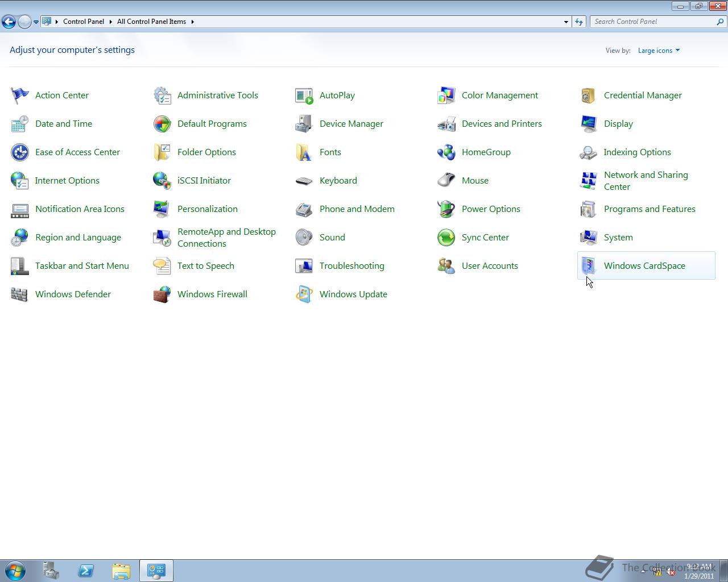Open RemoteApp and Desktop Connections link

click(226, 238)
